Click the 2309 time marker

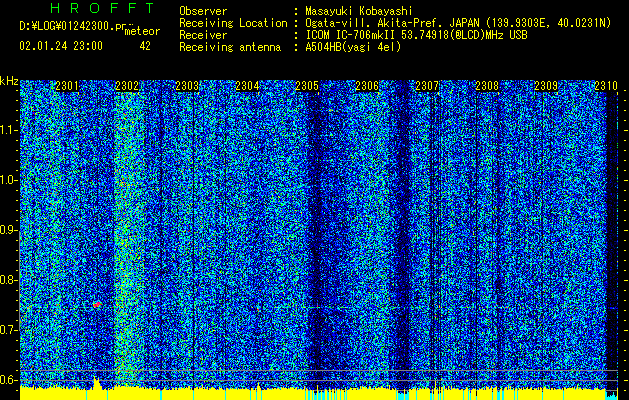coord(546,85)
